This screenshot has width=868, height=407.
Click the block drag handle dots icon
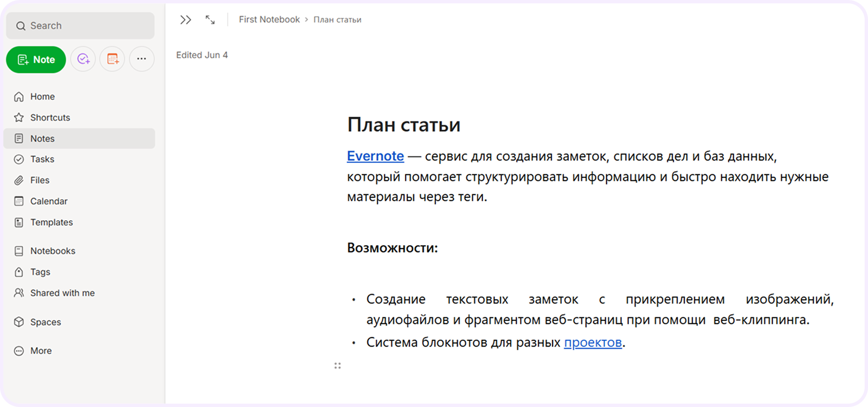click(x=338, y=366)
